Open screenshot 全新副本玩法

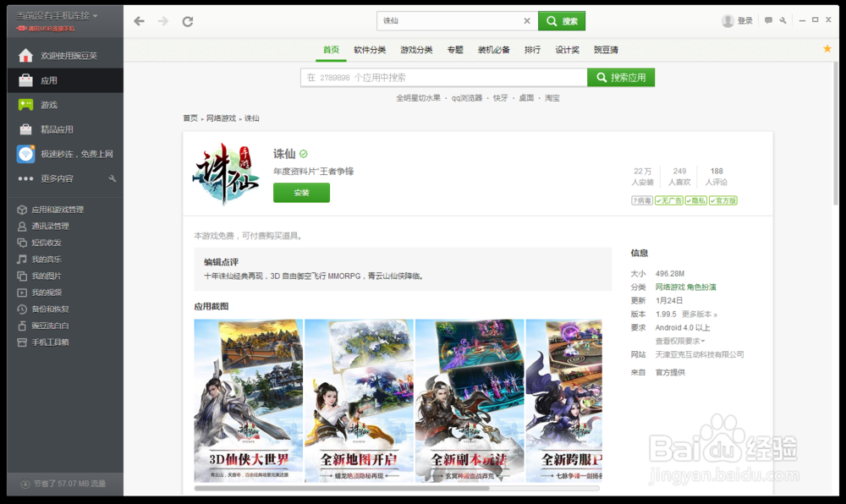tap(470, 401)
